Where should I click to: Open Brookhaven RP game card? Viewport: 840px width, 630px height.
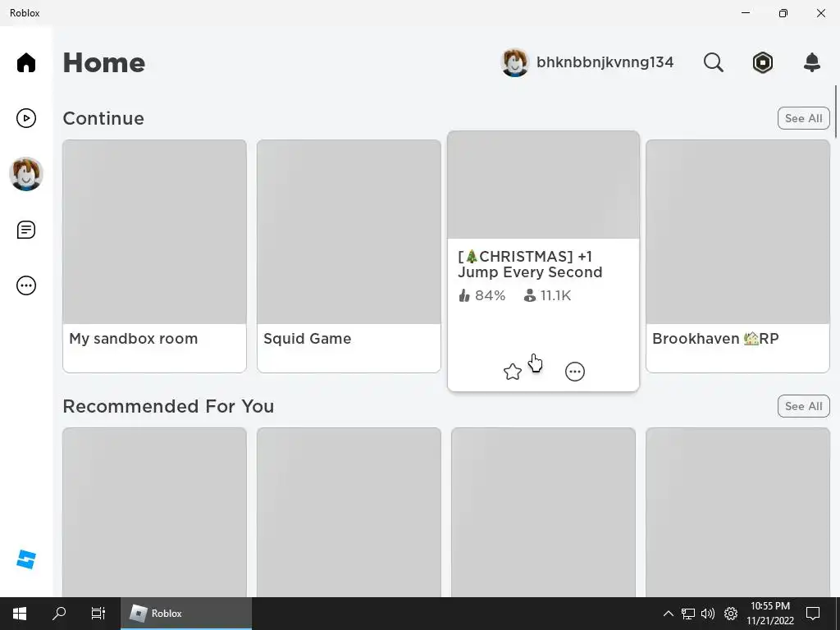[737, 256]
